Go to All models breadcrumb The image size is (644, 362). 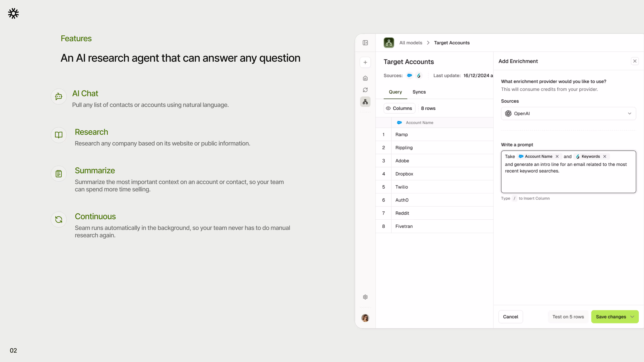[x=411, y=43]
